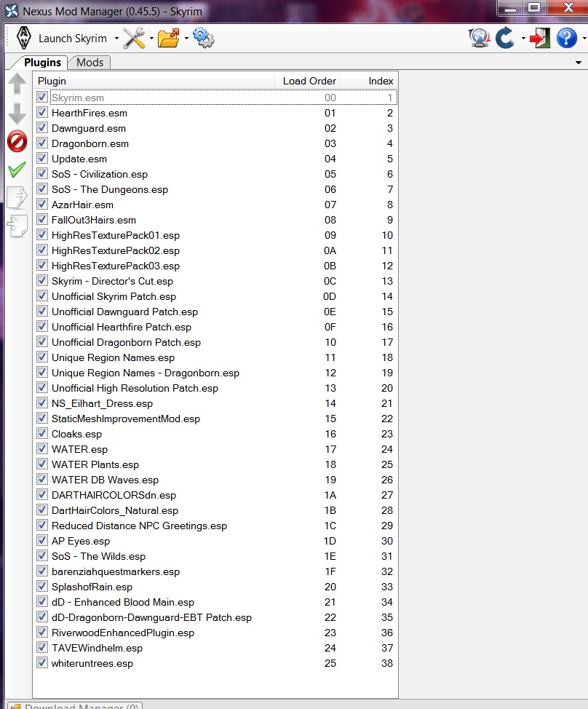Click the Launch Skyrim button
Viewport: 588px width, 709px height.
(61, 39)
